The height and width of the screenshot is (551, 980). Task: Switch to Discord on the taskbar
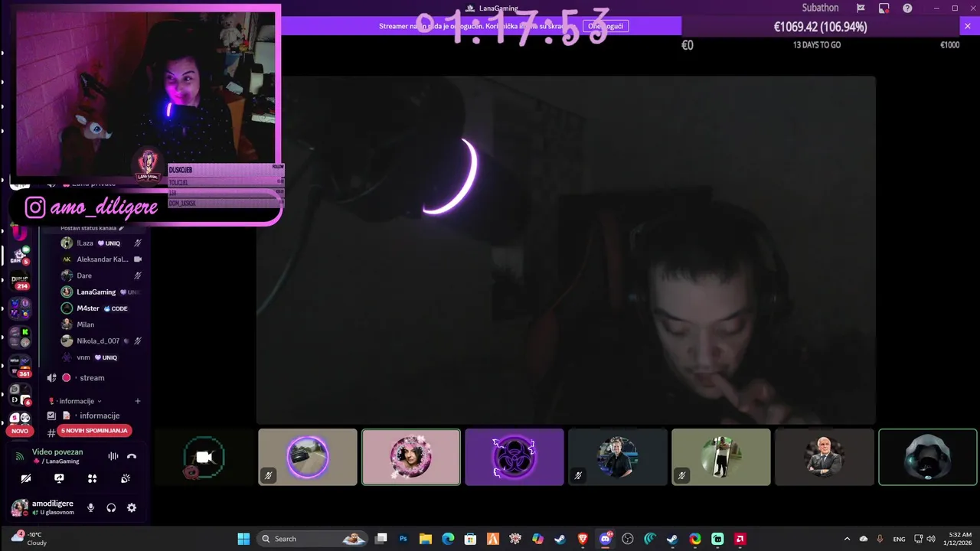(x=606, y=539)
